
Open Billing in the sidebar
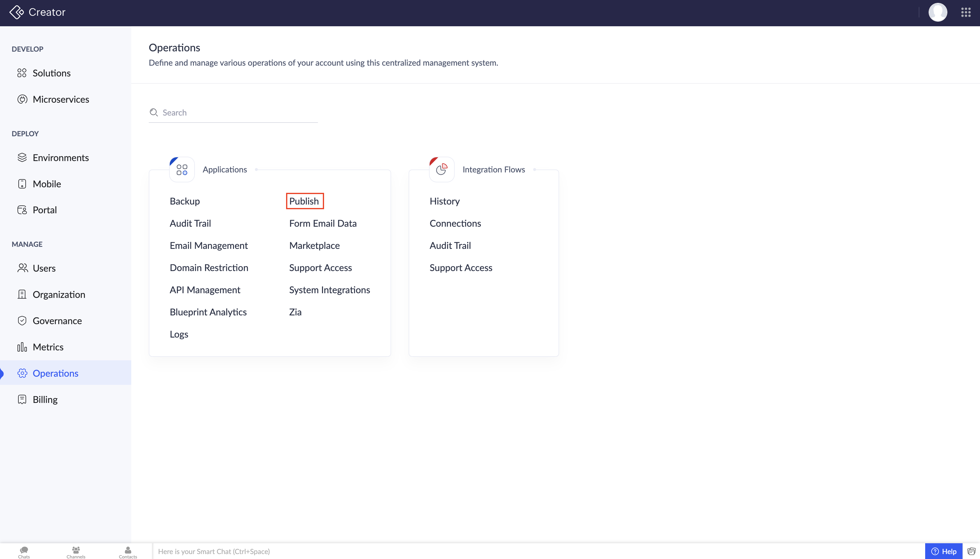pos(45,400)
